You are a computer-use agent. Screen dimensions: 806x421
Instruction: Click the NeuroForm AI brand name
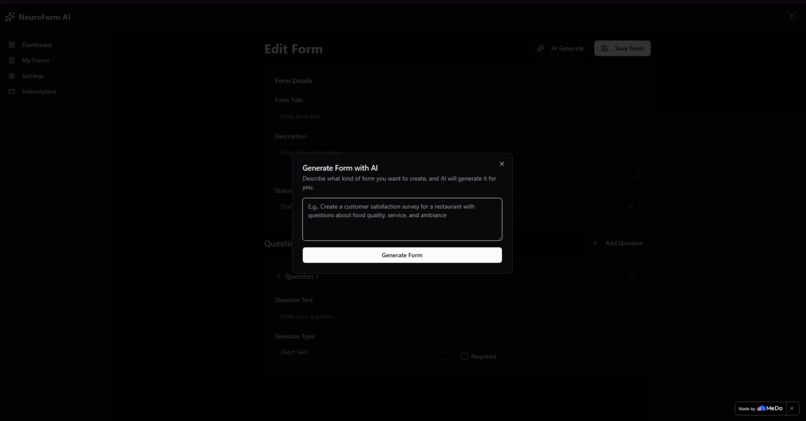click(44, 17)
